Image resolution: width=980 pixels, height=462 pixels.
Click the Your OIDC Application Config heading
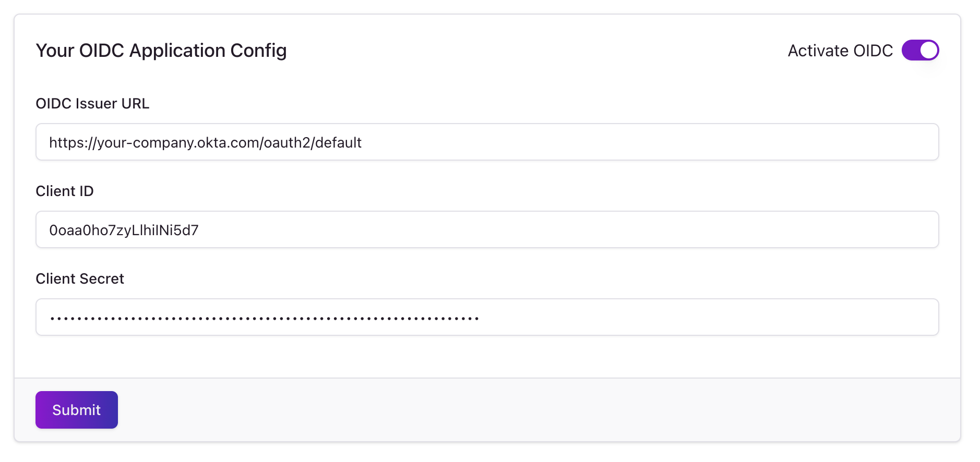click(161, 51)
